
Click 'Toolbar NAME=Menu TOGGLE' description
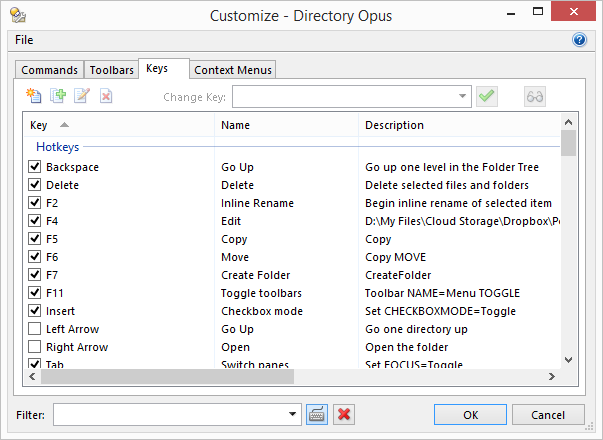(x=442, y=293)
